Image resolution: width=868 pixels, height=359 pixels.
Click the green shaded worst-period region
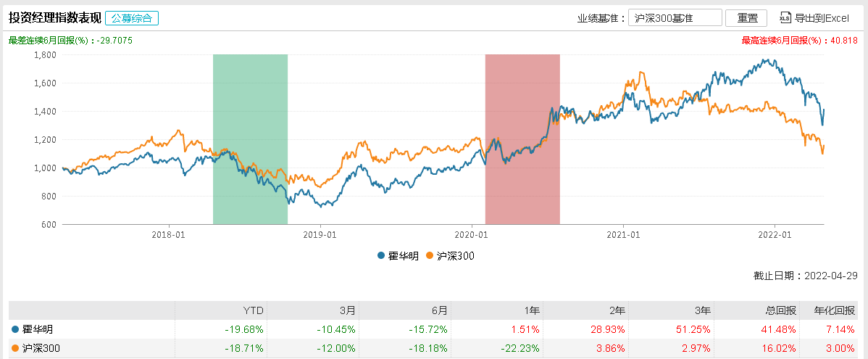tap(250, 138)
